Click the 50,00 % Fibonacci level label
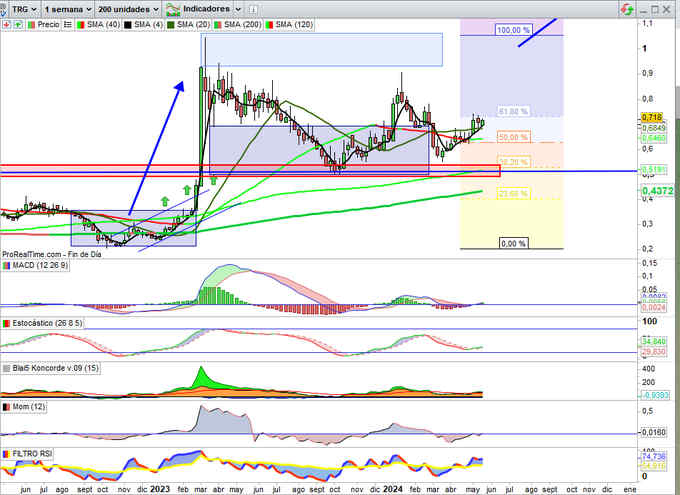 coord(513,137)
